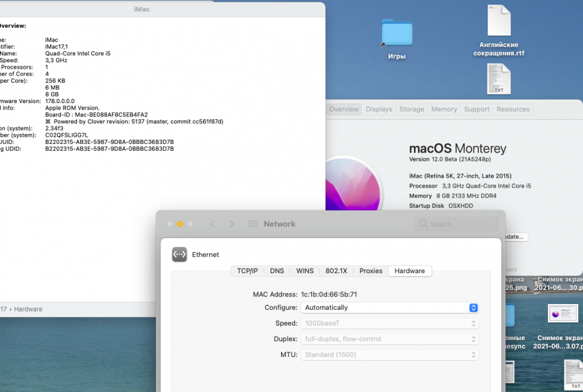
Task: Go forward in Network preferences
Action: 231,224
